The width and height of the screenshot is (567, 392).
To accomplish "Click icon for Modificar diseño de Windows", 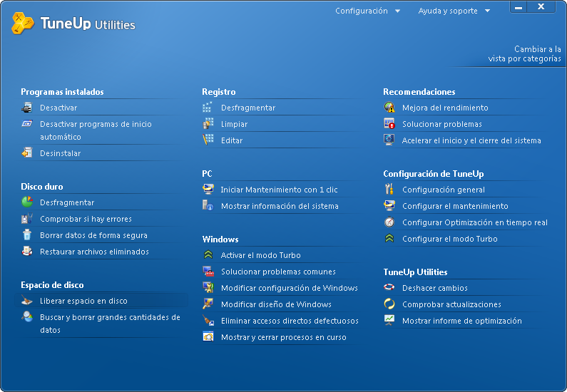I will tap(208, 304).
